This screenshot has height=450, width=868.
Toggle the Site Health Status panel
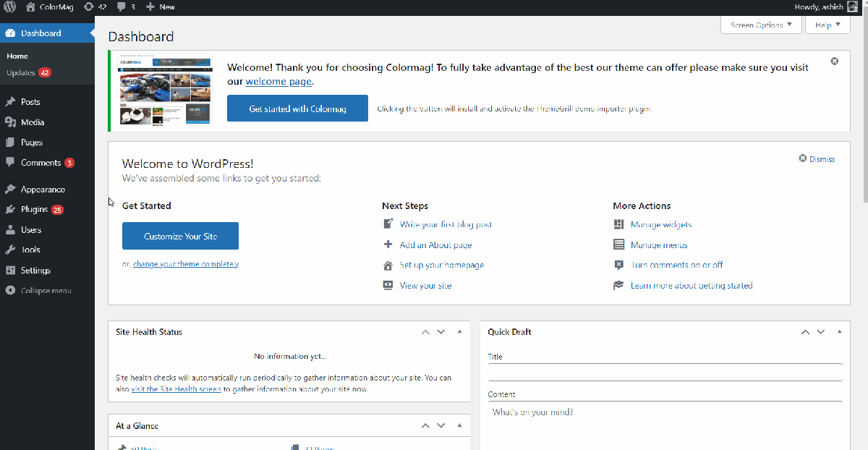click(x=459, y=332)
